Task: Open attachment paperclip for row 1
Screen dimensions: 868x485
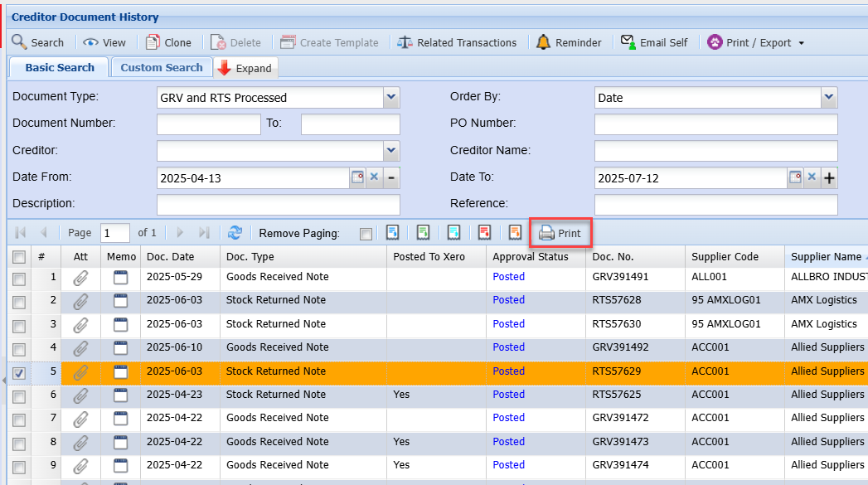Action: click(80, 278)
